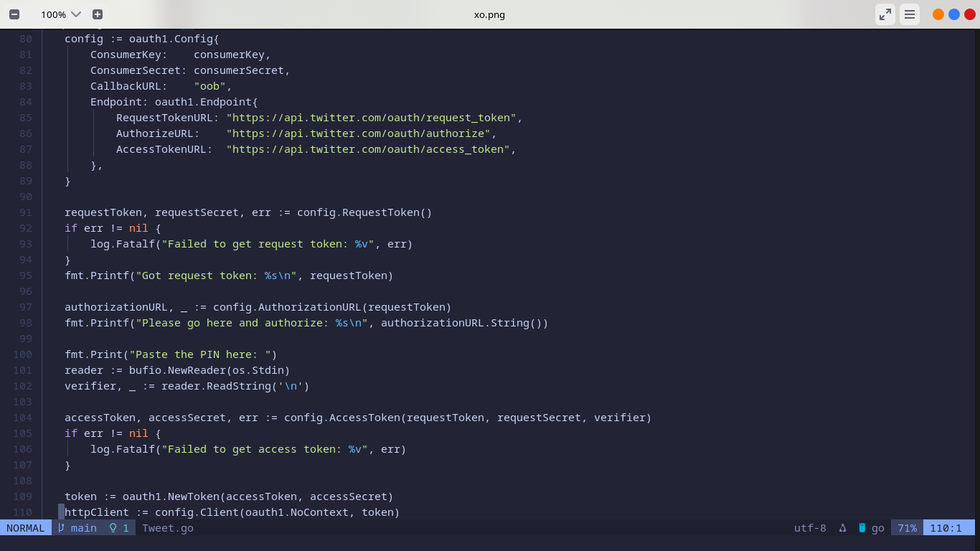
Task: Select the "go" filetype indicator
Action: click(x=878, y=528)
